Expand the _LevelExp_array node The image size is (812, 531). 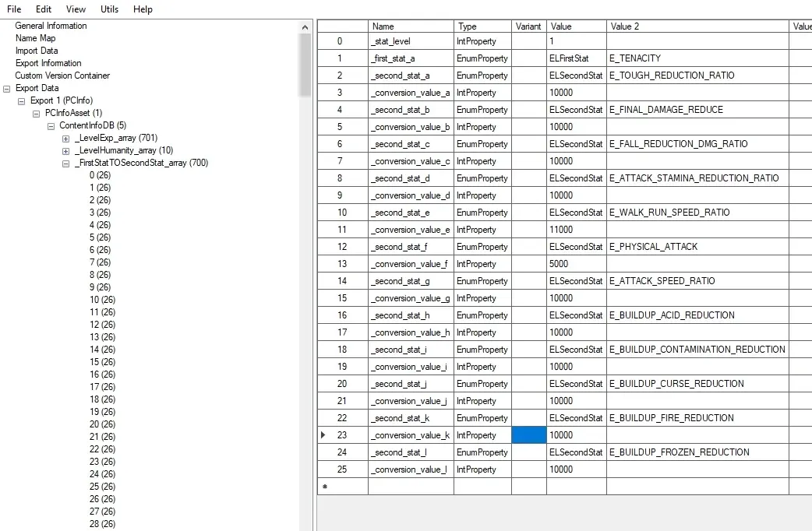coord(66,138)
